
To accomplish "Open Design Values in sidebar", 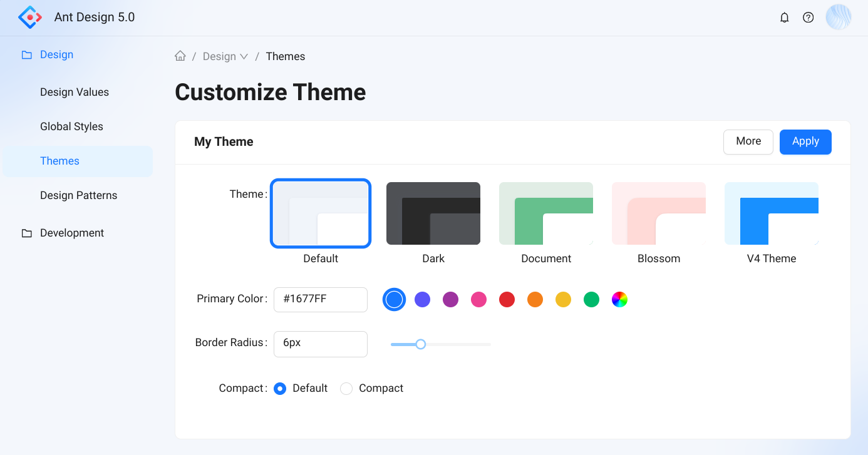I will pos(78,92).
